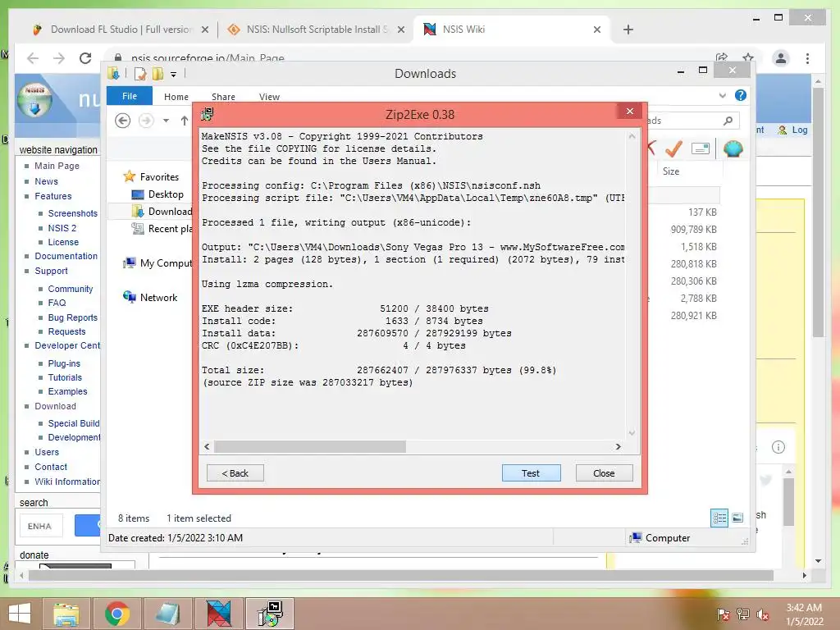Switch Explorer to details view icon
This screenshot has height=630, width=840.
click(x=719, y=518)
